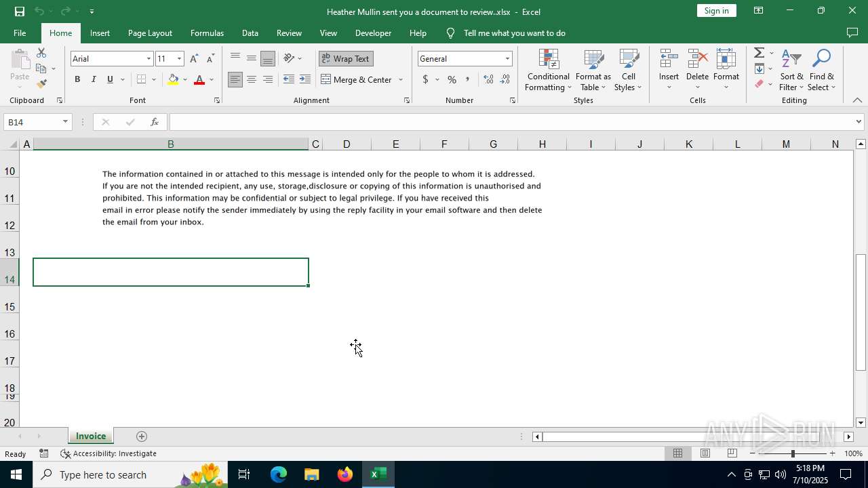Toggle align left button

[x=235, y=80]
